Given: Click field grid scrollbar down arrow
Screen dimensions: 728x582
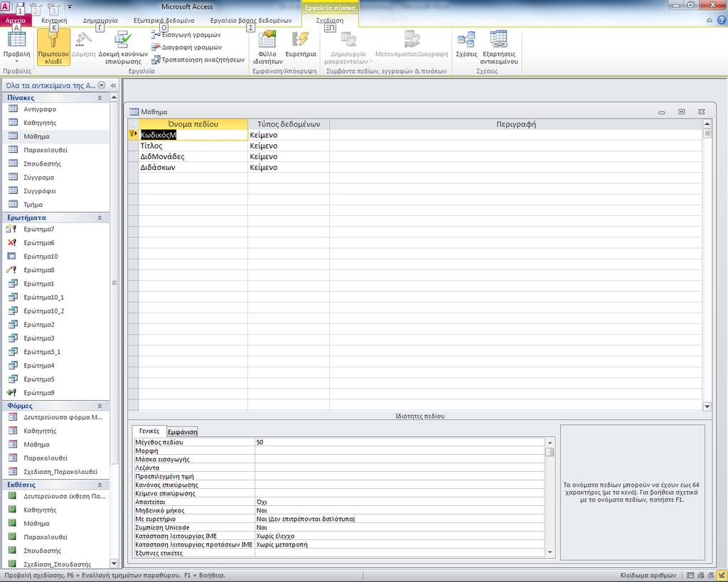Looking at the screenshot, I should coord(707,406).
